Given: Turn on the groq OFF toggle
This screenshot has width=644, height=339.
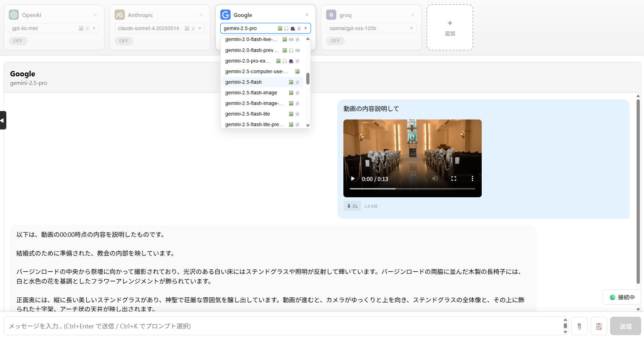Looking at the screenshot, I should point(335,41).
